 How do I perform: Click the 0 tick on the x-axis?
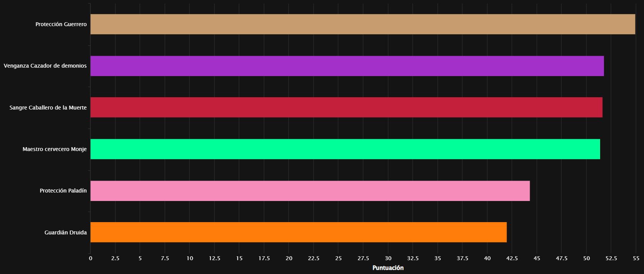click(x=90, y=258)
